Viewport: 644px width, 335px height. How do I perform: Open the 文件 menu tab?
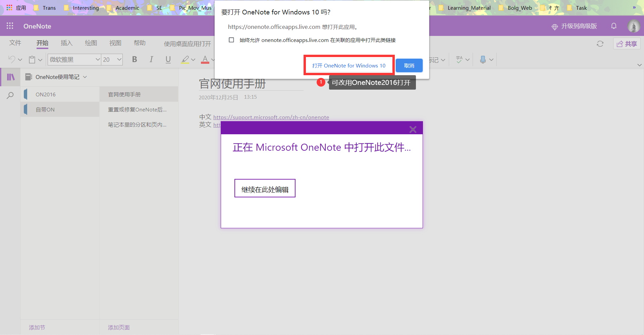coord(15,43)
